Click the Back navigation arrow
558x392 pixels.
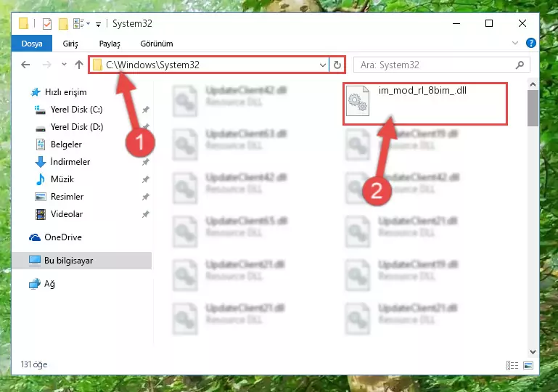click(x=25, y=65)
